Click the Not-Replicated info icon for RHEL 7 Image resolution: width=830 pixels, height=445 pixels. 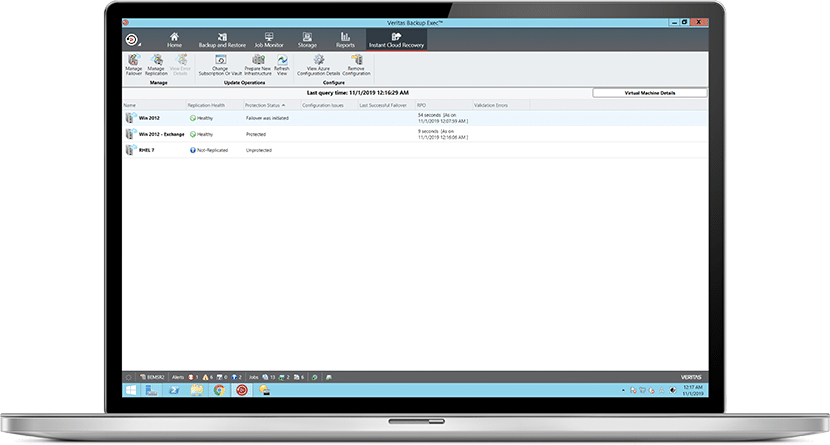pos(193,150)
